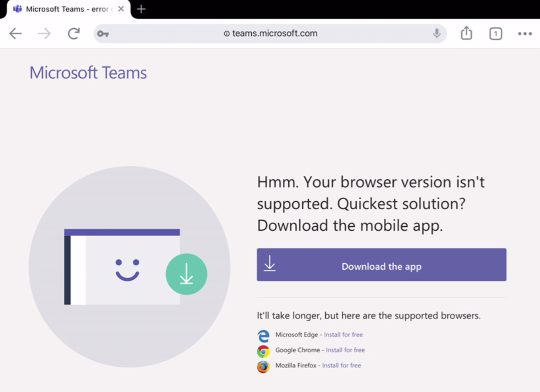Viewport: 540px width, 392px height.
Task: Click Install for free next to Google Chrome
Action: click(x=345, y=350)
